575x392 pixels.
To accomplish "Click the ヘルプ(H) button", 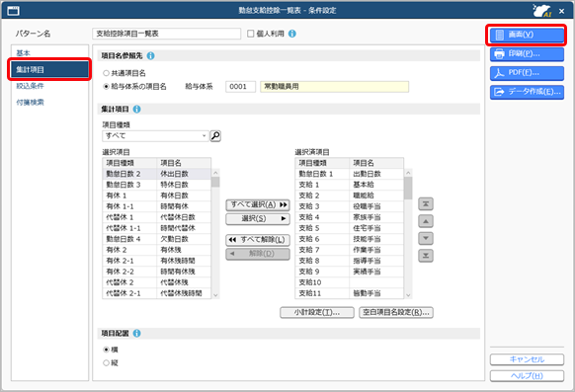I will click(527, 376).
